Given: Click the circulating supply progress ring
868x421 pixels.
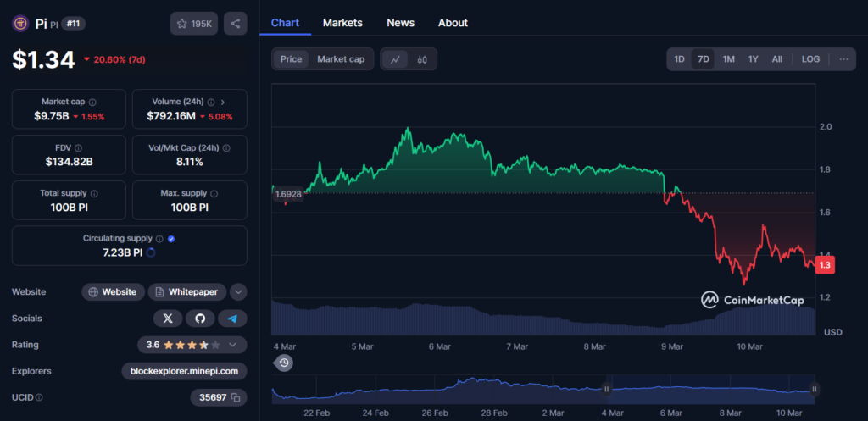Looking at the screenshot, I should click(151, 252).
